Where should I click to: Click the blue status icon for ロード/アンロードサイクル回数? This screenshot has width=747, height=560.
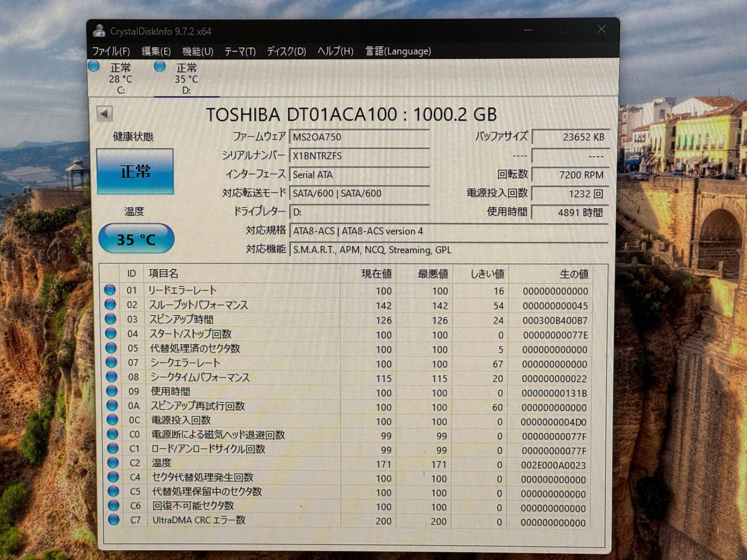113,448
